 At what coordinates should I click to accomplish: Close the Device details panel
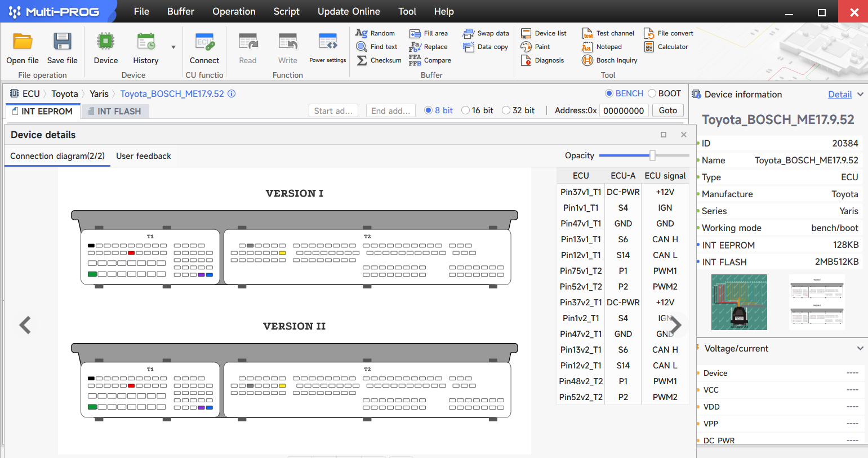[x=683, y=135]
